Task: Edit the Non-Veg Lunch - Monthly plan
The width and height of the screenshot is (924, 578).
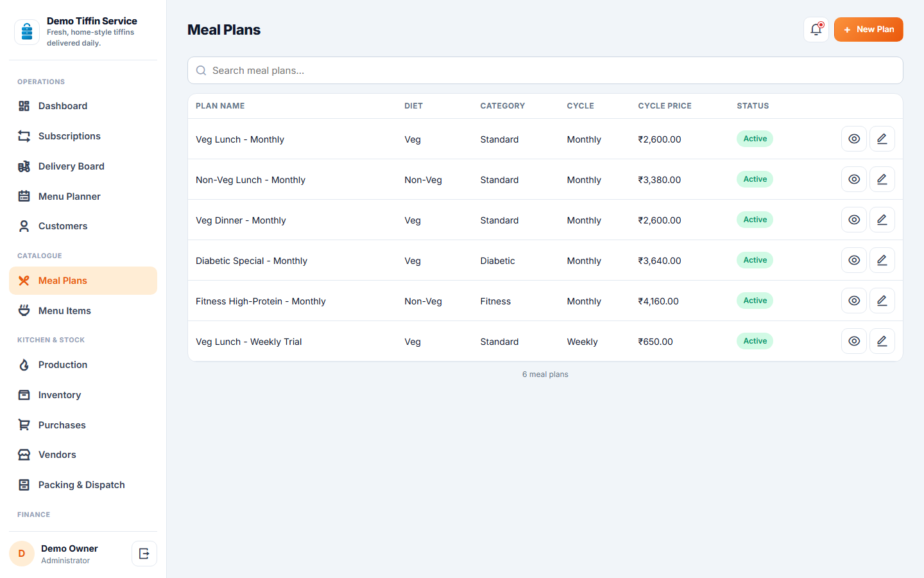Action: tap(882, 179)
